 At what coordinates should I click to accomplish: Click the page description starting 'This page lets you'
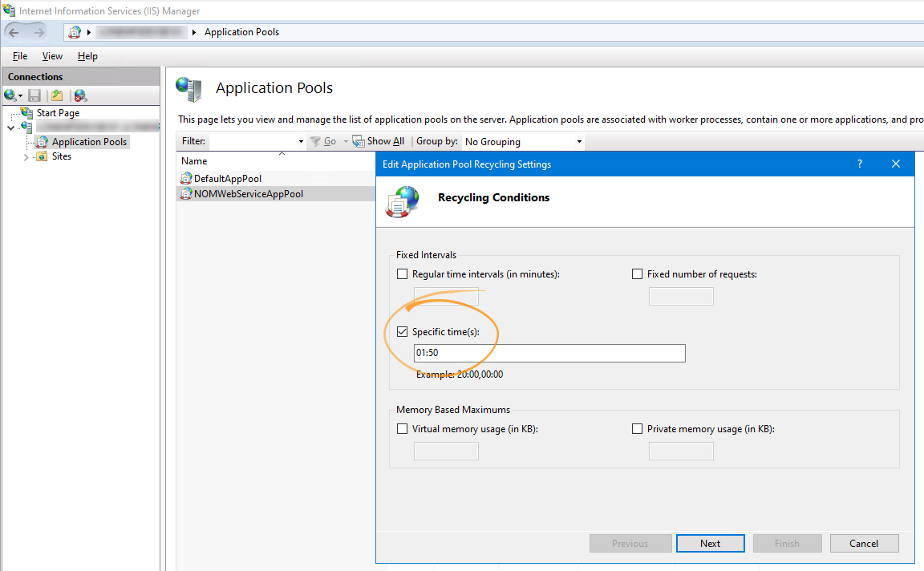coord(551,119)
